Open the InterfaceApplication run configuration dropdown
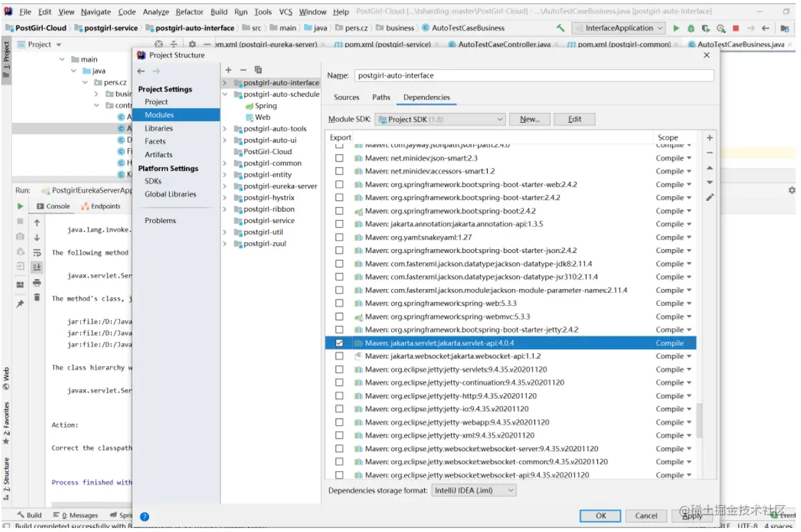 (x=619, y=28)
